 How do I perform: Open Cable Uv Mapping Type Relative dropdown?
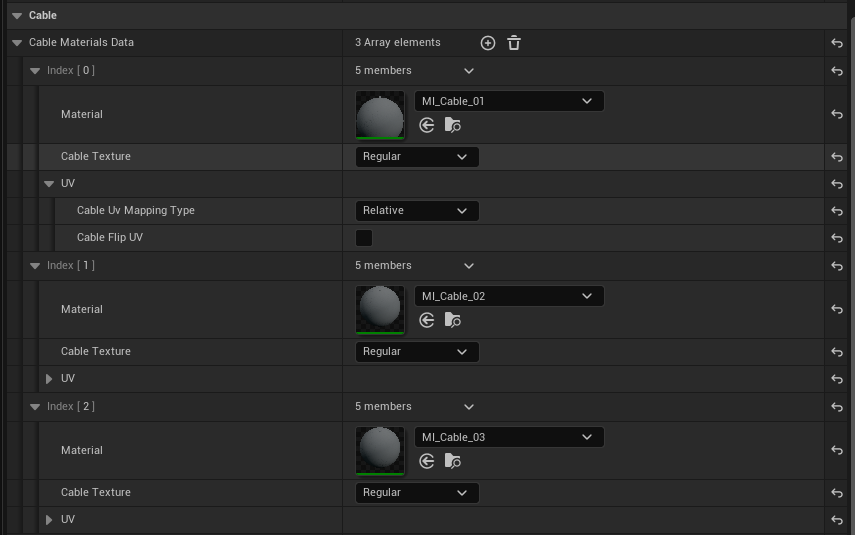(416, 211)
